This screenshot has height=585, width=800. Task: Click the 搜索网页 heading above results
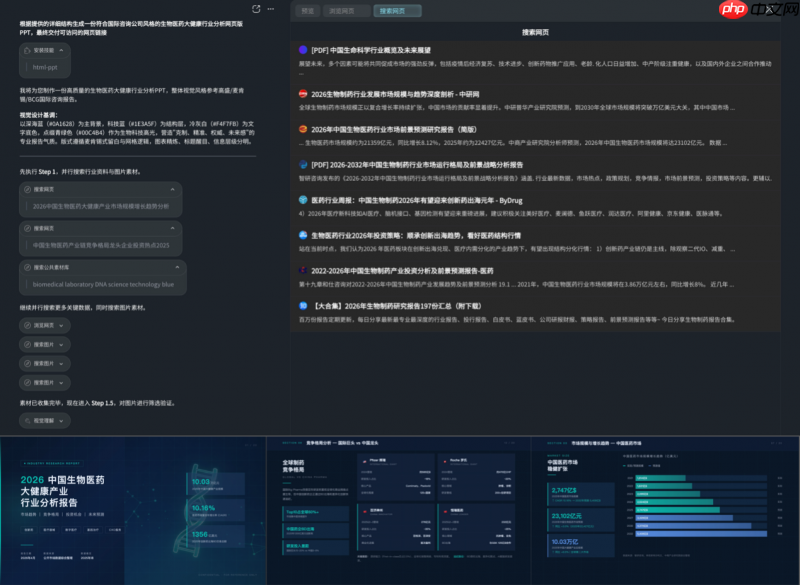(535, 32)
